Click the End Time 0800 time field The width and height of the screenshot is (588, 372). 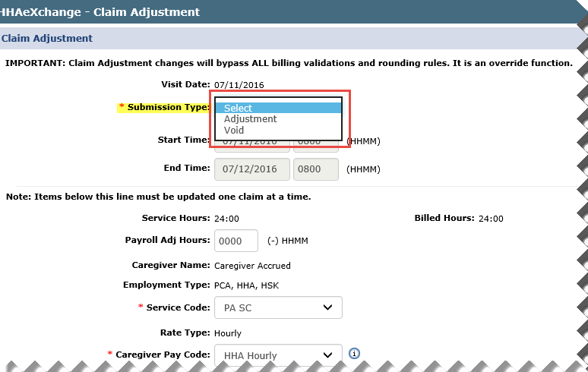(316, 169)
